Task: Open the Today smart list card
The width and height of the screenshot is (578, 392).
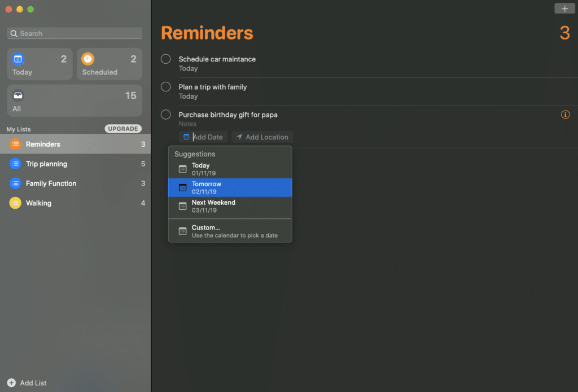Action: click(40, 64)
